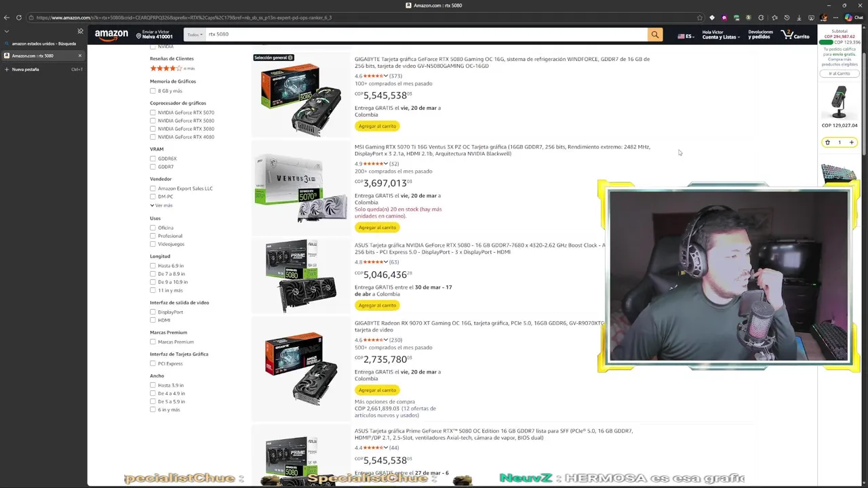Viewport: 868px width, 488px height.
Task: Reload the page with the refresh icon
Action: pos(19,18)
